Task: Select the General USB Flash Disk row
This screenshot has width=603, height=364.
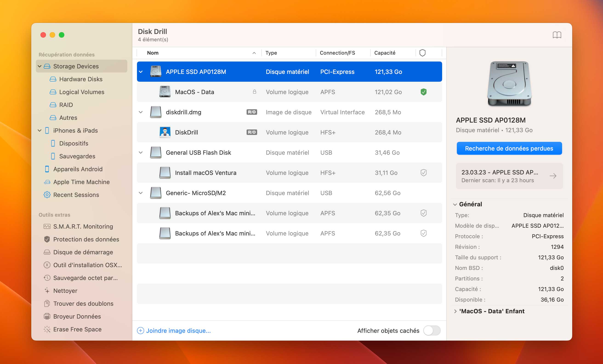Action: (289, 153)
